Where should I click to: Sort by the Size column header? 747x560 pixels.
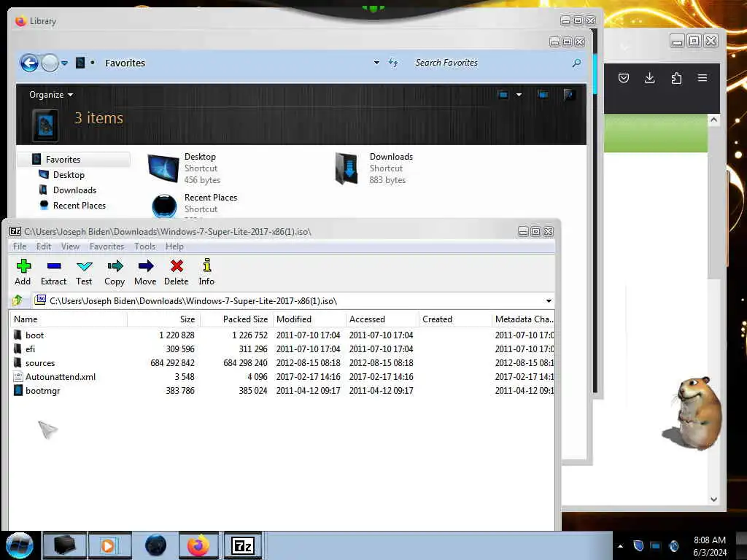point(163,319)
